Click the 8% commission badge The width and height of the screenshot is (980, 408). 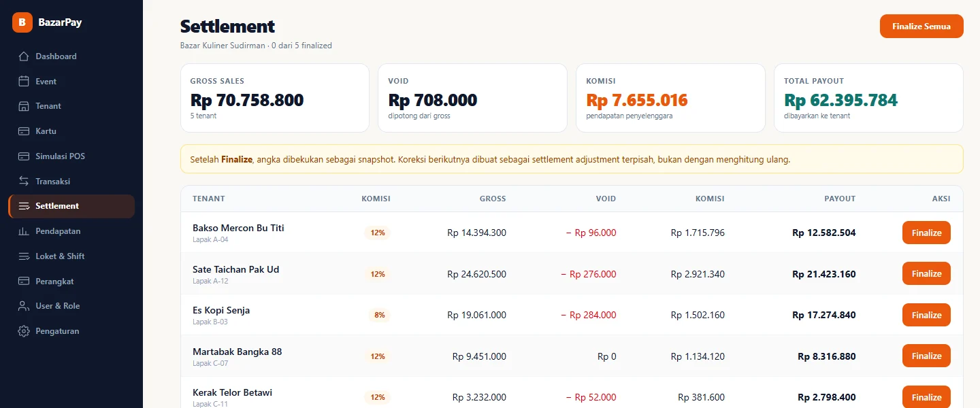(x=379, y=315)
